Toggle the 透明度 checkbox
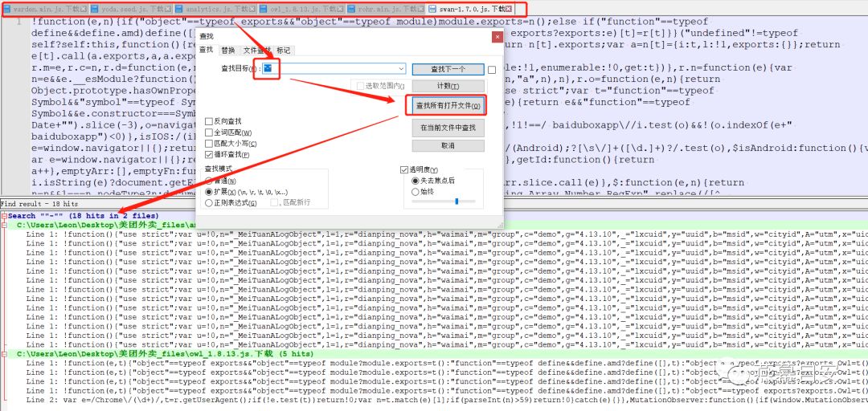The image size is (868, 411). 404,170
